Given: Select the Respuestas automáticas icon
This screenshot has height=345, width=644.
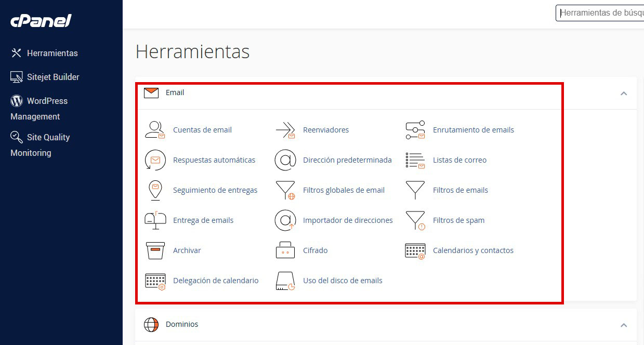Looking at the screenshot, I should coord(155,160).
